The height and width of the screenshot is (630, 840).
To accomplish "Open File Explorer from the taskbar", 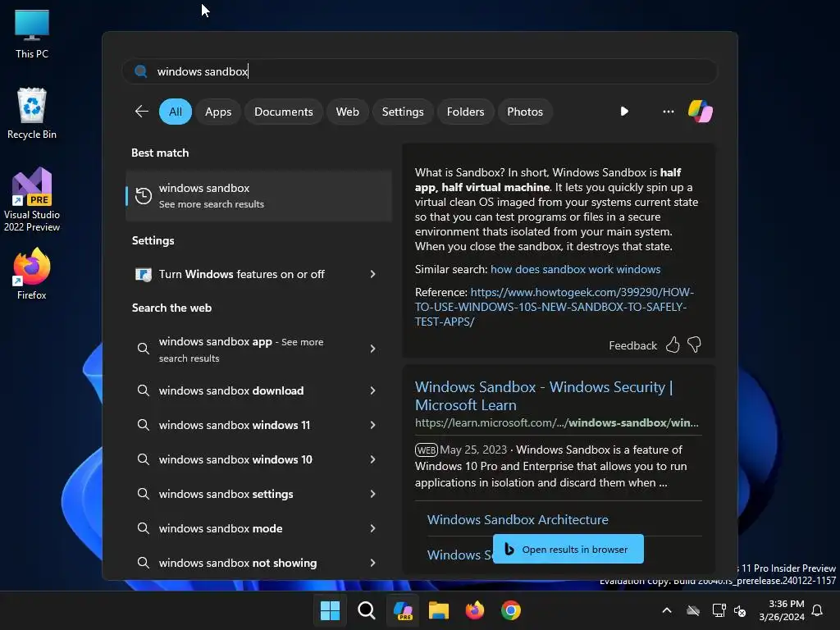I will [439, 610].
